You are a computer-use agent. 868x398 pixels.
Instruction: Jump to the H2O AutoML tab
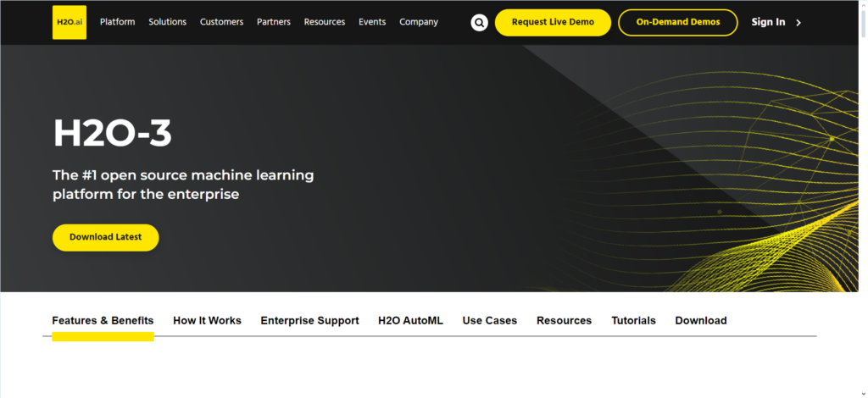(x=410, y=321)
